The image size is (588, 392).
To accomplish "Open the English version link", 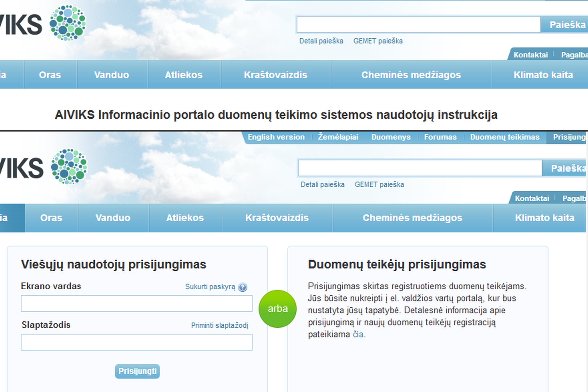I will 276,137.
